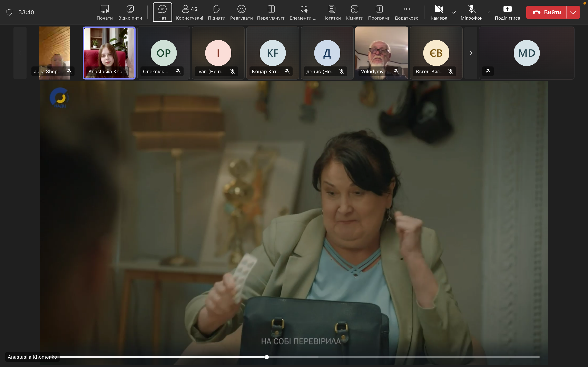Click the shield security icon
Image resolution: width=588 pixels, height=367 pixels.
(9, 12)
